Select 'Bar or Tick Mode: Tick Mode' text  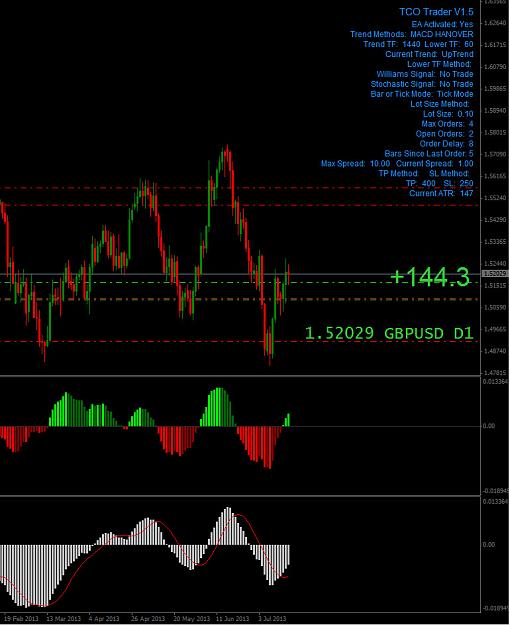point(422,94)
